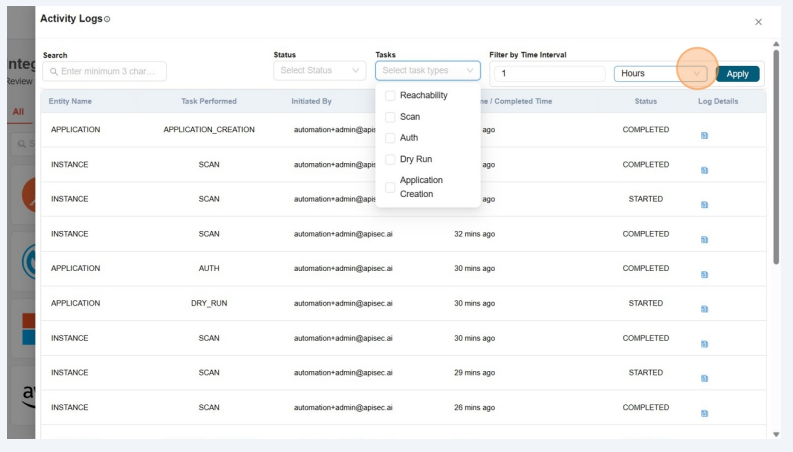Viewport: 793px width, 452px height.
Task: Click the APPLICATION_CREATION task cell
Action: [209, 129]
